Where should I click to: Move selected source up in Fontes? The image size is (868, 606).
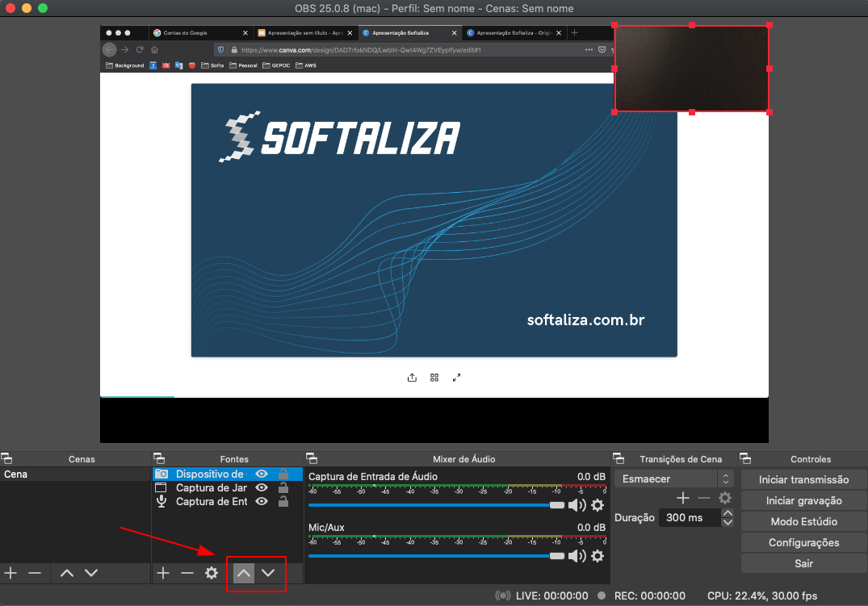pyautogui.click(x=244, y=573)
